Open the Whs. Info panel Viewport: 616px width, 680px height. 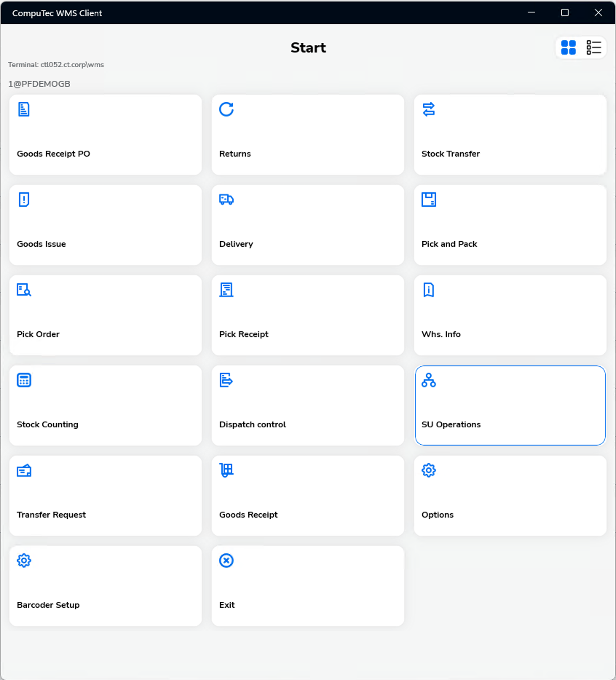point(510,315)
